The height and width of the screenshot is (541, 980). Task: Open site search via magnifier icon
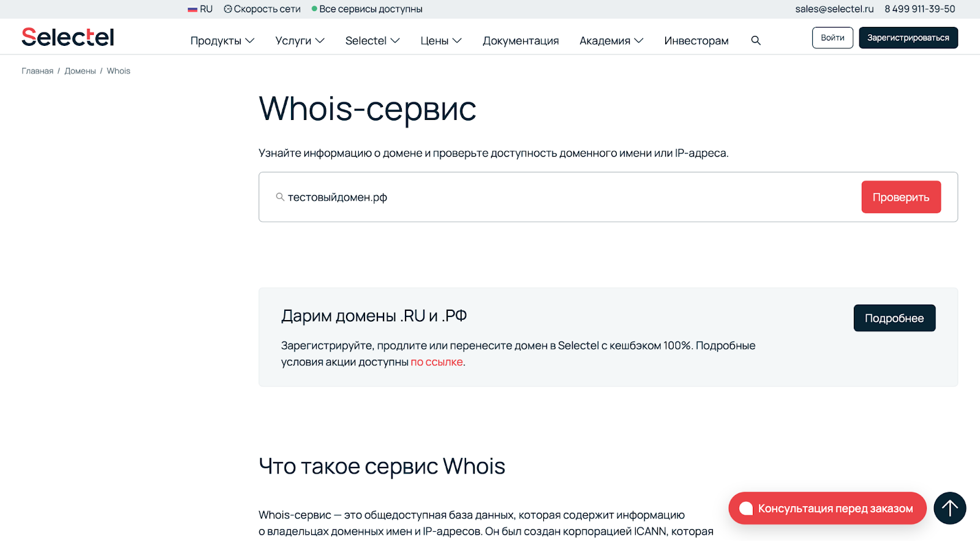pos(756,40)
